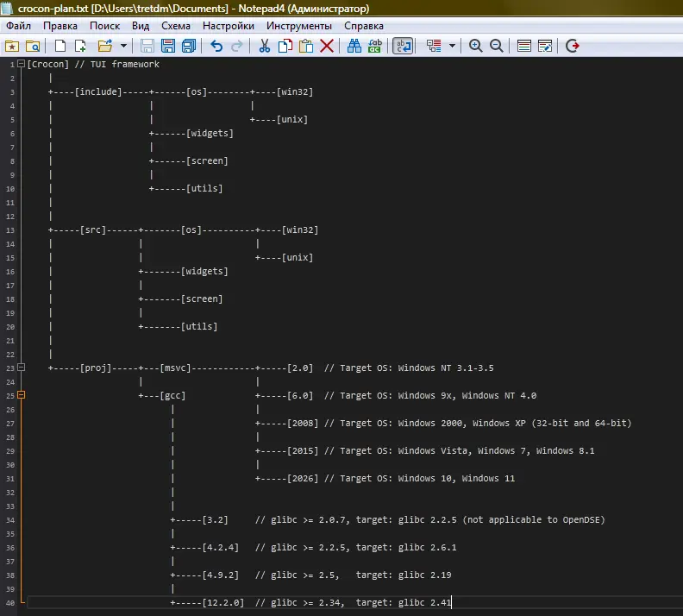
Task: Open Find with the binoculars icon
Action: pos(354,46)
